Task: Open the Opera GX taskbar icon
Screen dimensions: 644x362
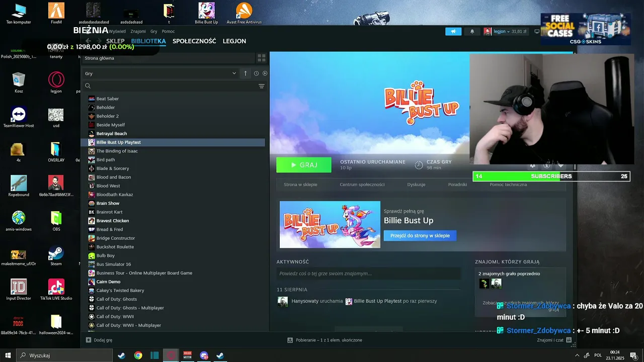Action: coord(171,355)
